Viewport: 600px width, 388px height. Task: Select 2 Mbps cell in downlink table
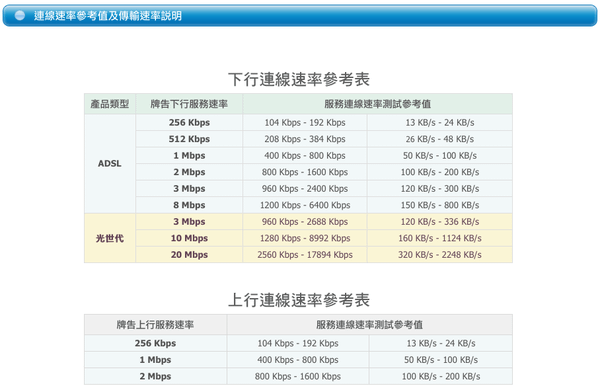[x=189, y=172]
